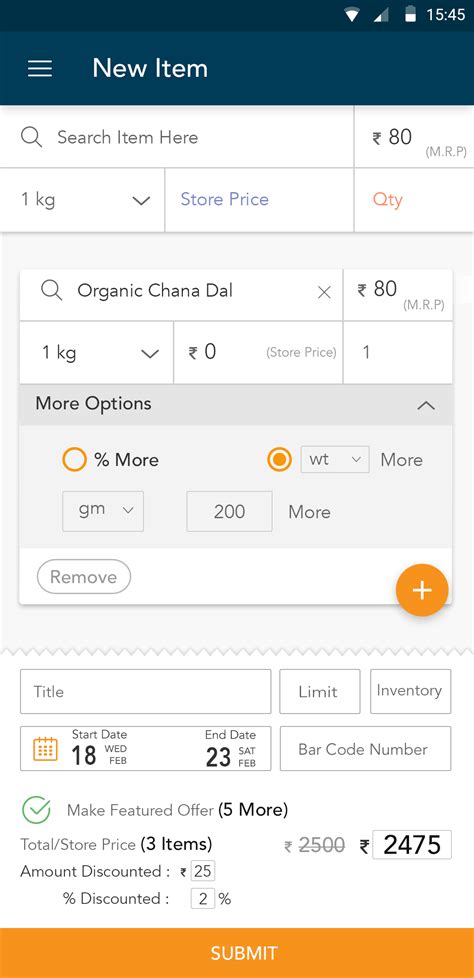This screenshot has height=978, width=474.
Task: Tap the End Date 23 Sat Feb
Action: (x=230, y=749)
